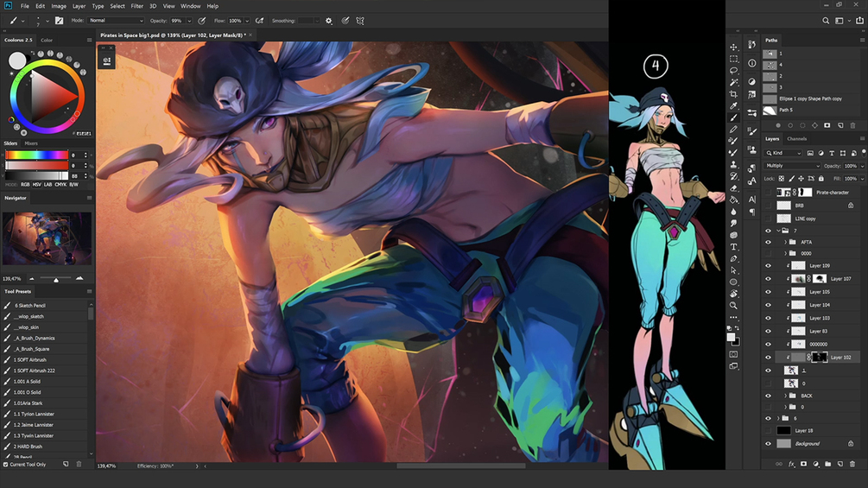868x488 pixels.
Task: Select the Pencil tool
Action: 733,129
